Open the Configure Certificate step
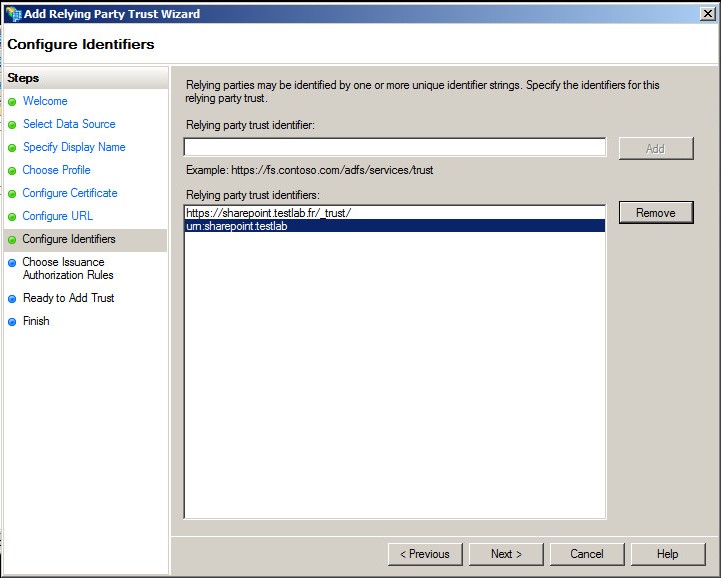Screen dimensions: 721x578 (70, 193)
